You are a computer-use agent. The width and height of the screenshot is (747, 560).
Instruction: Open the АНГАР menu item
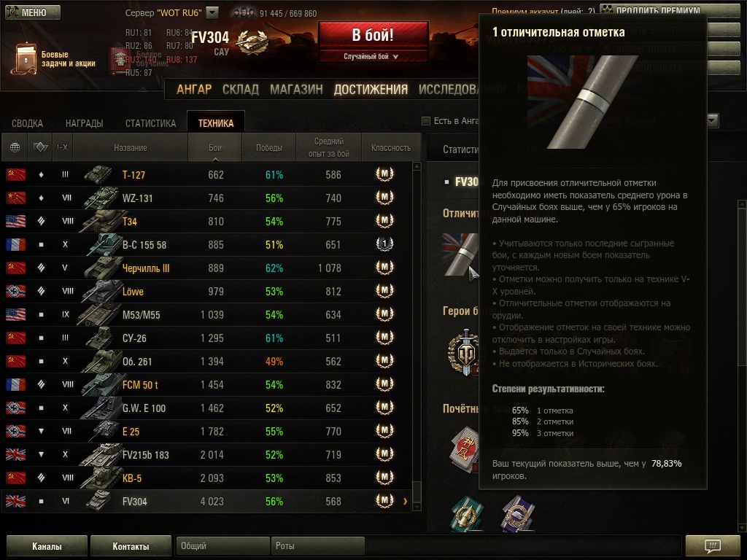(x=194, y=89)
